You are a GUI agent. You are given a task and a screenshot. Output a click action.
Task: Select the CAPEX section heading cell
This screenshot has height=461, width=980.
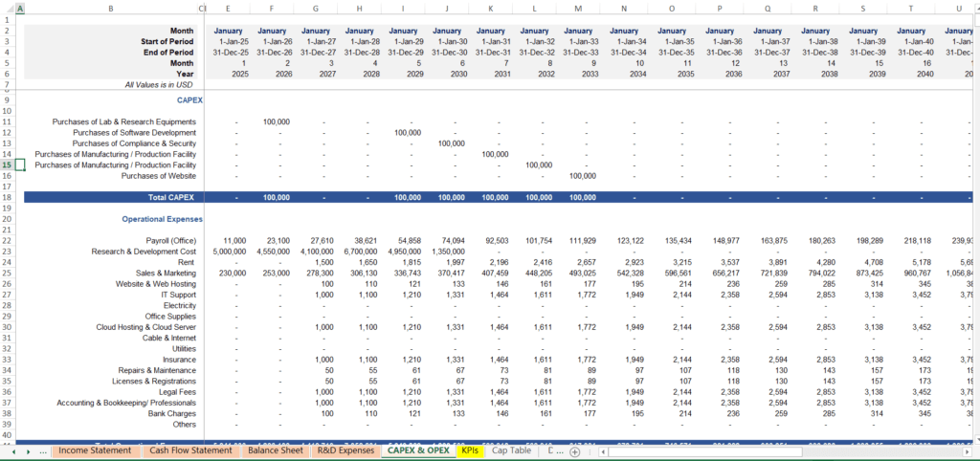click(189, 99)
